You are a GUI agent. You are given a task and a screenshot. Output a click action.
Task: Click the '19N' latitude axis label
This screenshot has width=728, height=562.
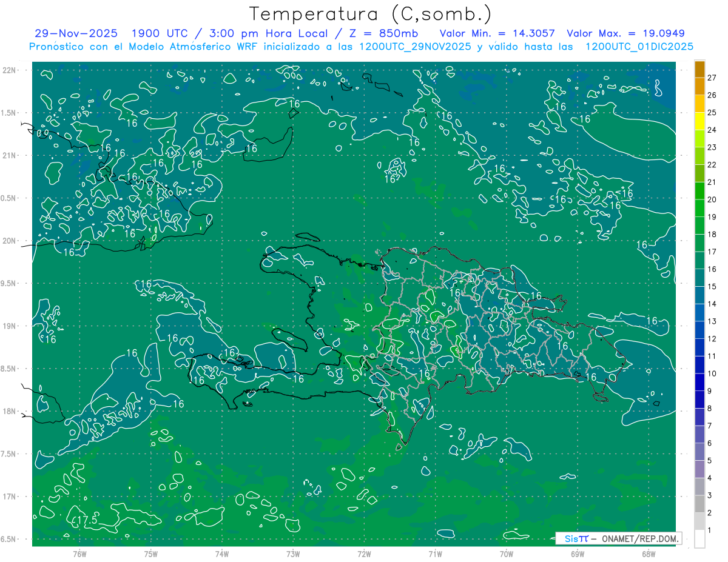coord(8,326)
